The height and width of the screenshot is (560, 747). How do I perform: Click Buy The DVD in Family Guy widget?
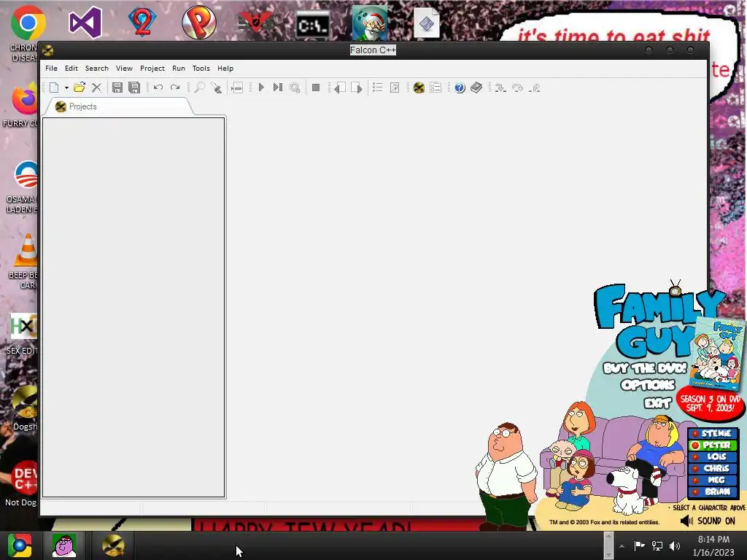point(645,368)
